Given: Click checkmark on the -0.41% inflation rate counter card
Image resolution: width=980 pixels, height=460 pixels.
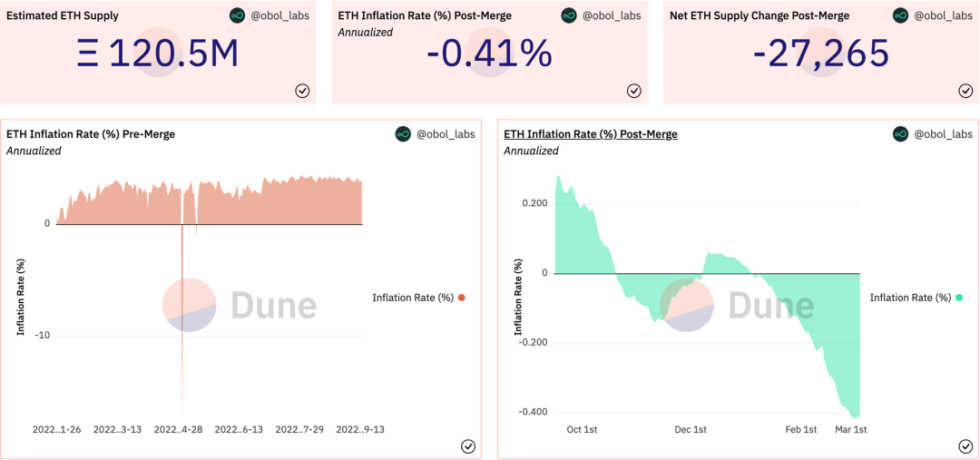Looking at the screenshot, I should pyautogui.click(x=634, y=90).
